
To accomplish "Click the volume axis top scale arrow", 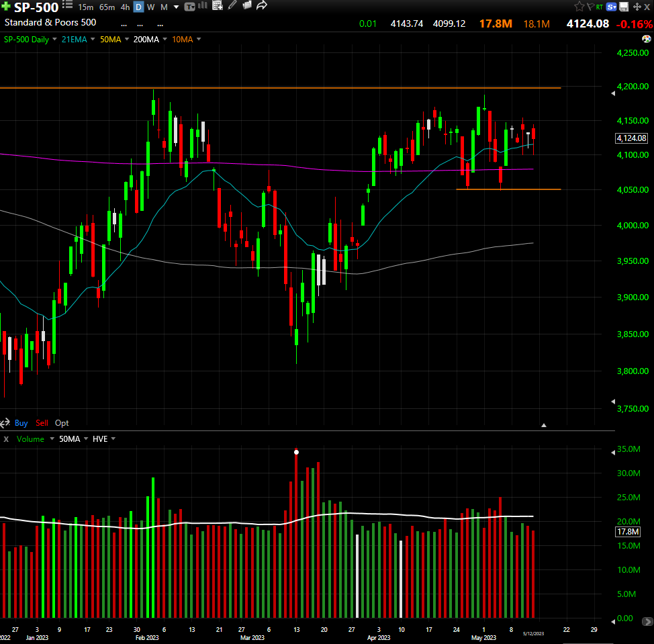I will pos(613,453).
